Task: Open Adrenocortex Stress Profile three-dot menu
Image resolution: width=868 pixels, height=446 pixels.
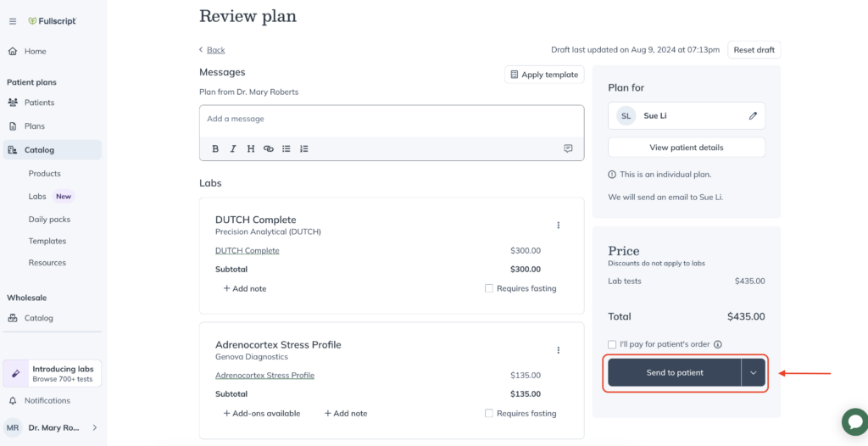Action: 558,350
